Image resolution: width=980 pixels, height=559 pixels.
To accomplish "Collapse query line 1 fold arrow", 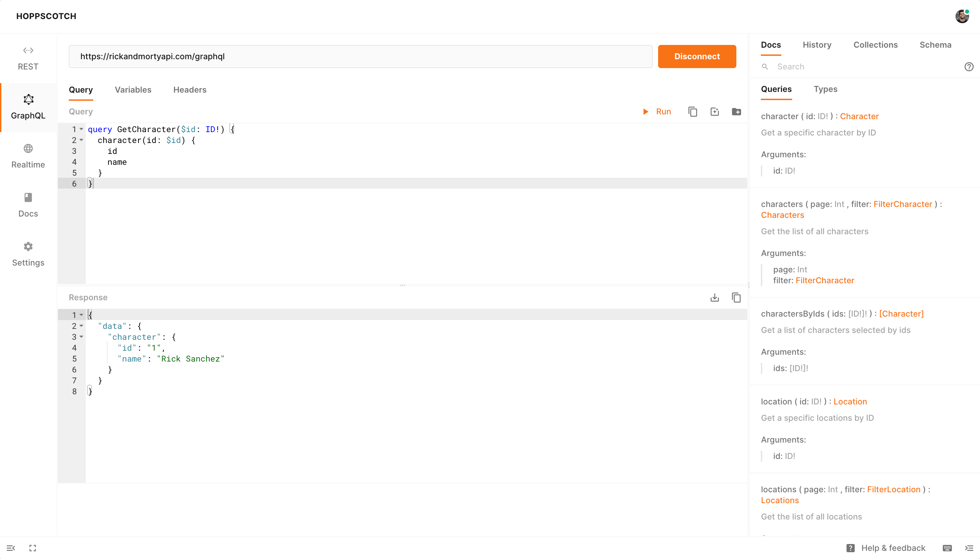I will (81, 129).
